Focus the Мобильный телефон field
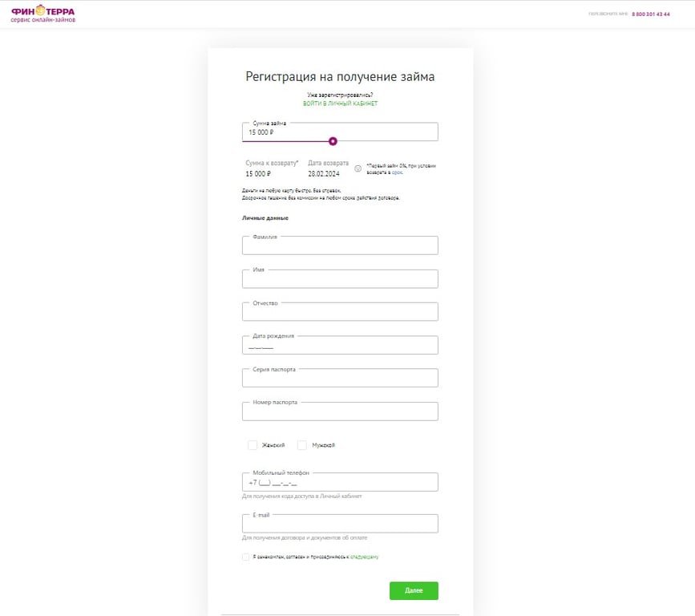Viewport: 695px width, 616px height. pyautogui.click(x=340, y=483)
